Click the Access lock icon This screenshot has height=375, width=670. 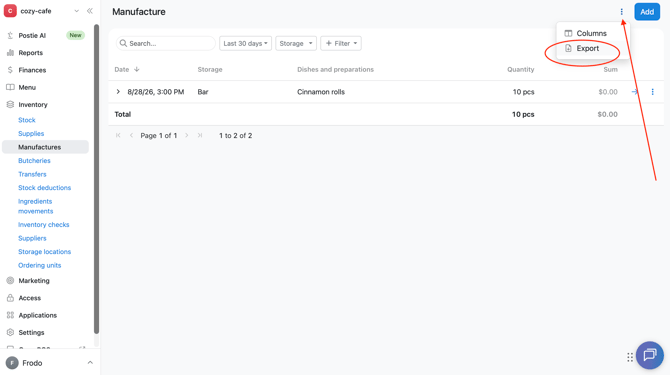(10, 298)
